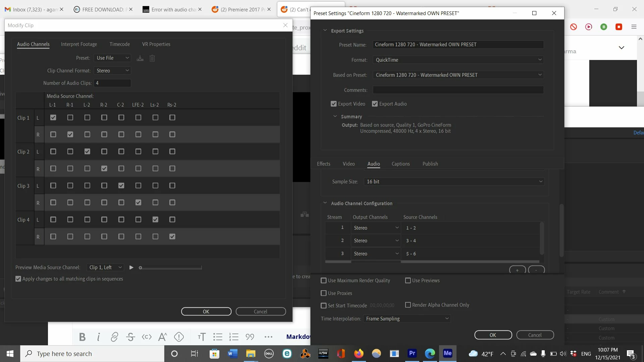
Task: Switch to the Captions tab
Action: point(400,164)
